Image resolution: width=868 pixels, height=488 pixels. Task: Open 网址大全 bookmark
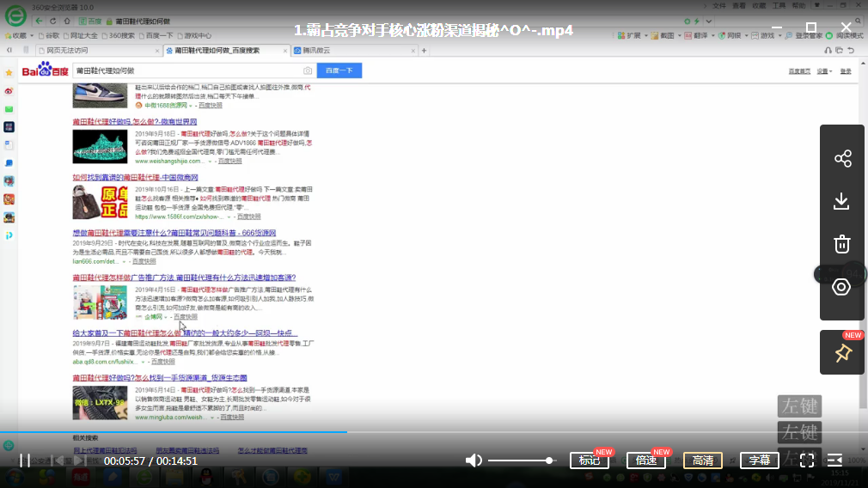point(80,35)
